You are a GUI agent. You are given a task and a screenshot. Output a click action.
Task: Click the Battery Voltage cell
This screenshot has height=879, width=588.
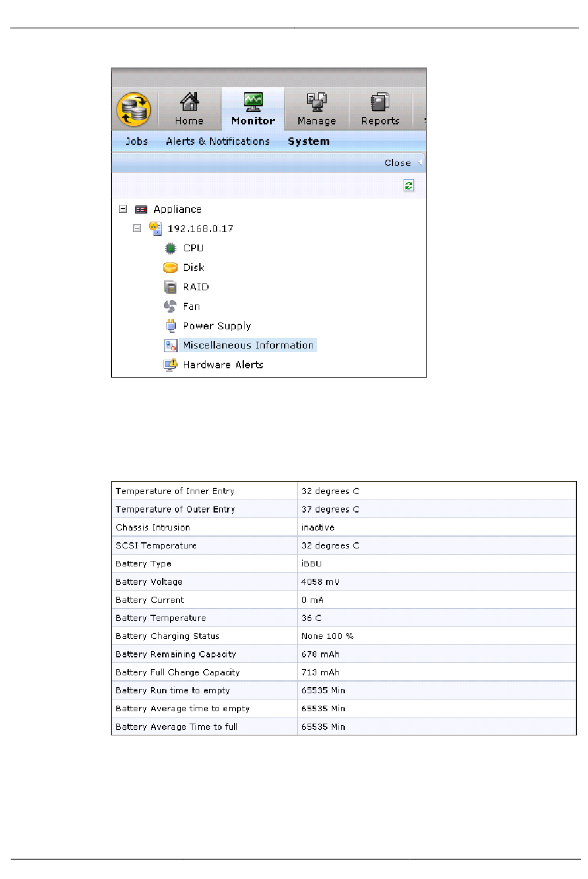[x=204, y=581]
